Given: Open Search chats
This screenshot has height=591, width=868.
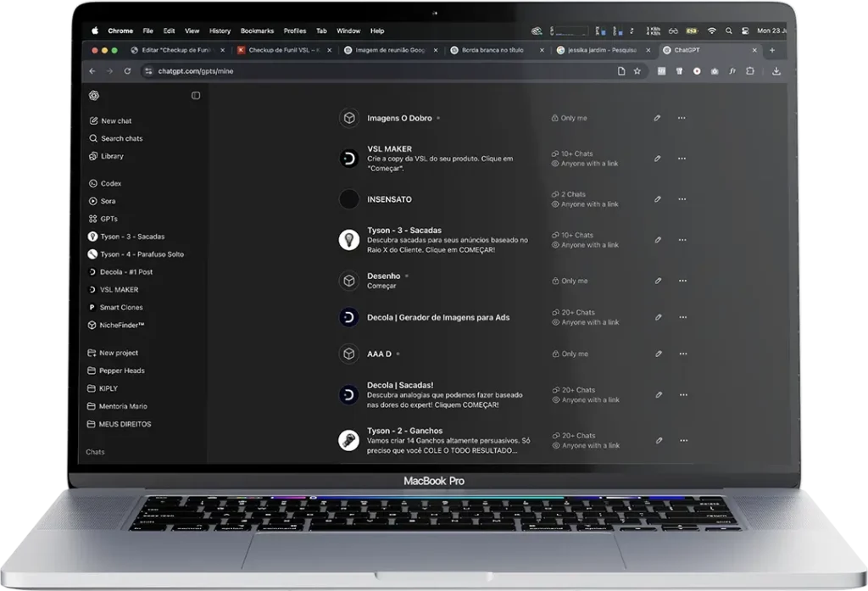Looking at the screenshot, I should coord(115,138).
